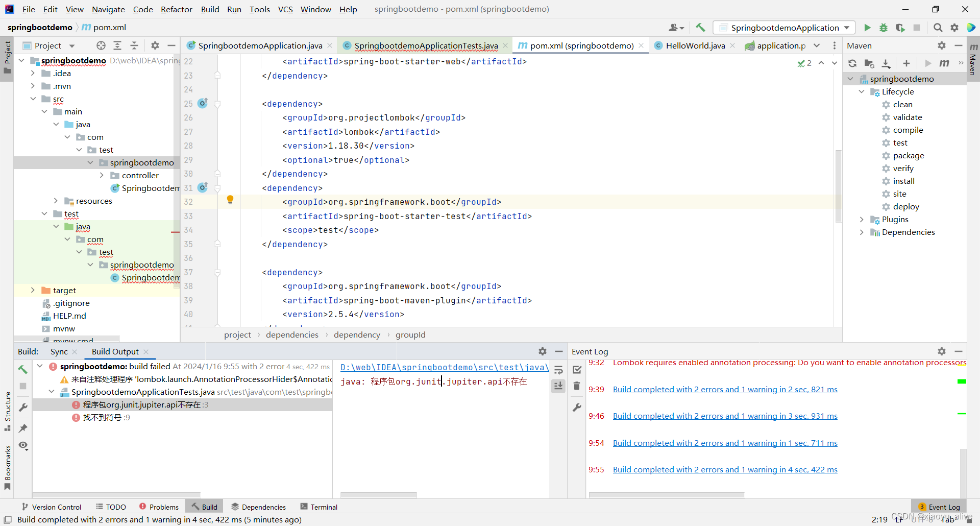Show hidden editor tabs dropdown
The width and height of the screenshot is (980, 526).
click(x=817, y=45)
